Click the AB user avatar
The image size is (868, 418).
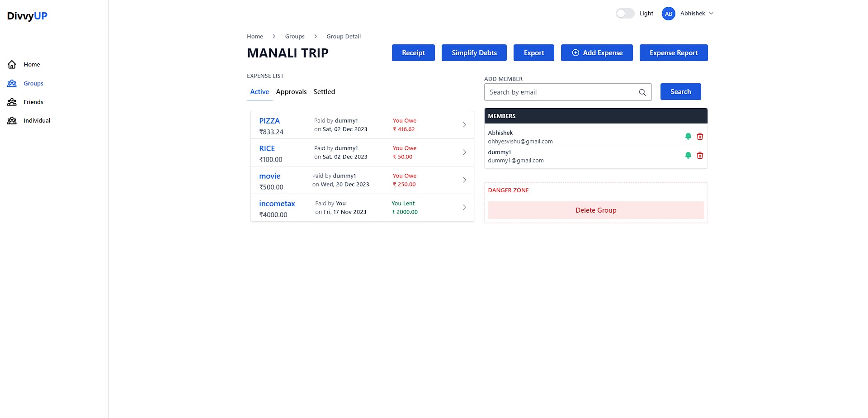668,14
